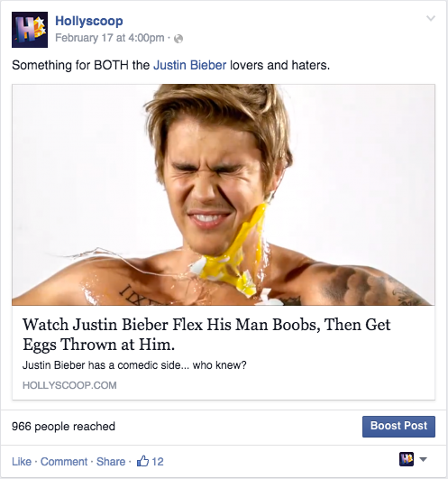
Task: View the 966 people reached stats
Action: pos(63,427)
